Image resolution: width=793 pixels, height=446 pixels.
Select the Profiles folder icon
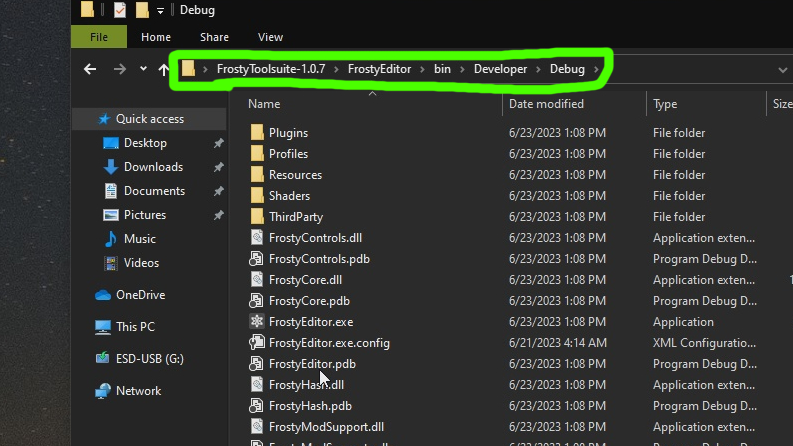pyautogui.click(x=257, y=154)
